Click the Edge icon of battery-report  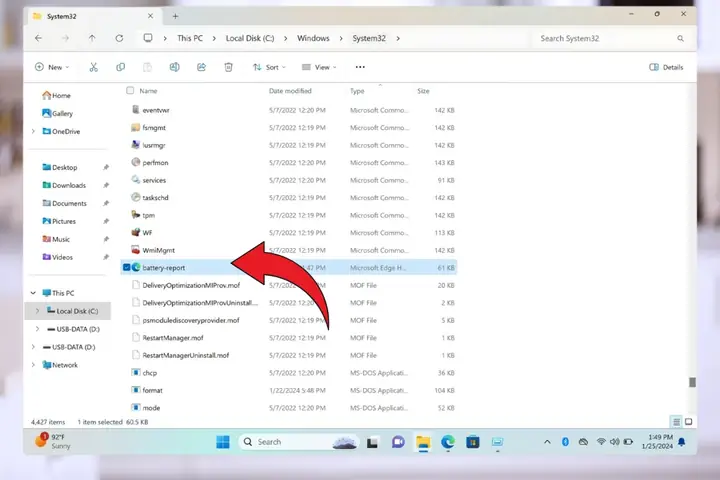tap(136, 267)
